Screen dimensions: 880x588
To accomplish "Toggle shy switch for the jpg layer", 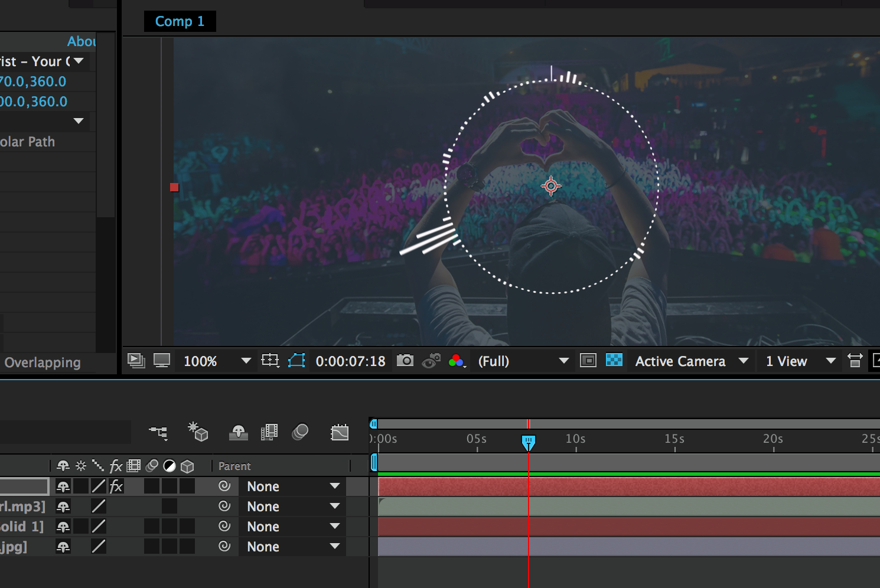I will click(63, 547).
